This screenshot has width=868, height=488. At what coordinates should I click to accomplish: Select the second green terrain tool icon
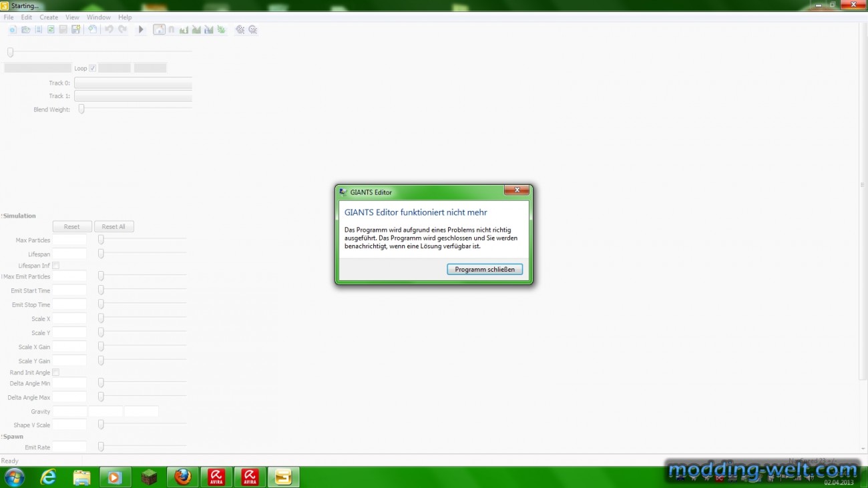pyautogui.click(x=196, y=29)
